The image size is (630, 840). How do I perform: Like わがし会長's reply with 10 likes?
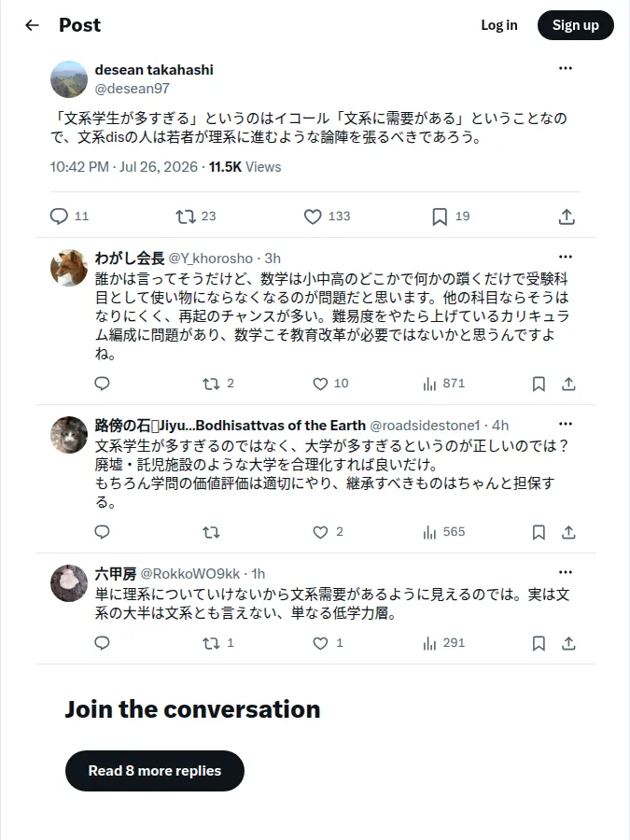[320, 384]
